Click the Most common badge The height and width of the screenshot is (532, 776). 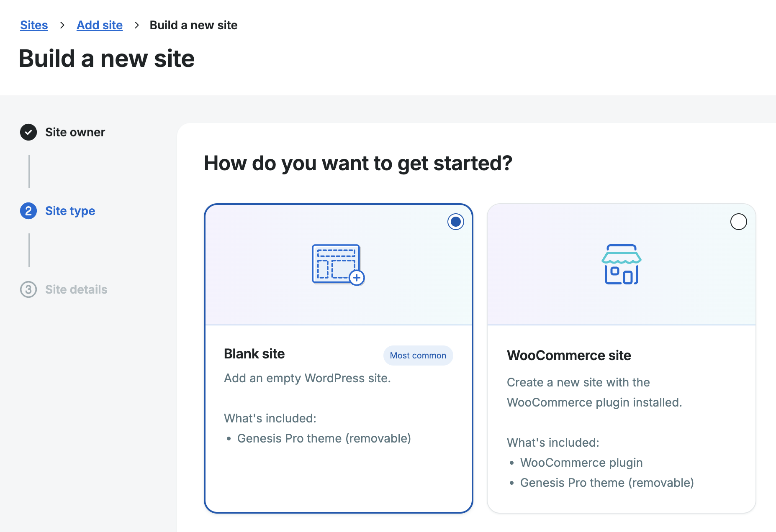click(418, 356)
